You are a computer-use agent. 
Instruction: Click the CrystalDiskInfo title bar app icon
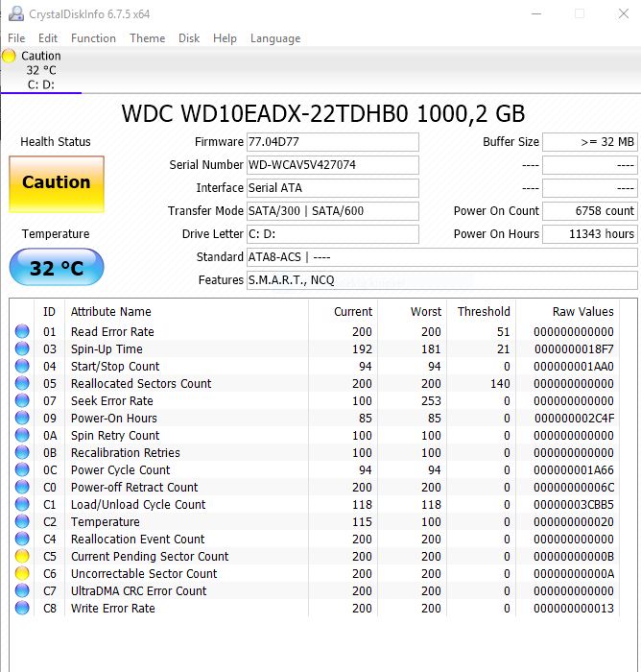click(16, 13)
